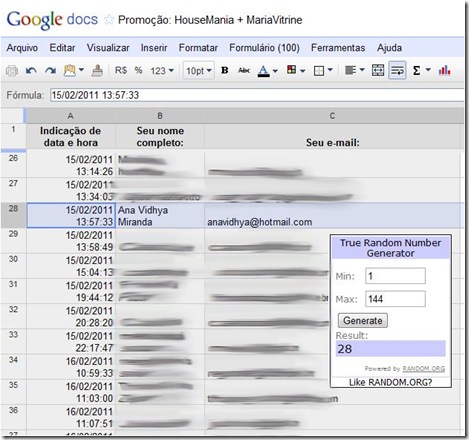Image resolution: width=469 pixels, height=440 pixels.
Task: Expand the borders dropdown arrow
Action: 330,70
